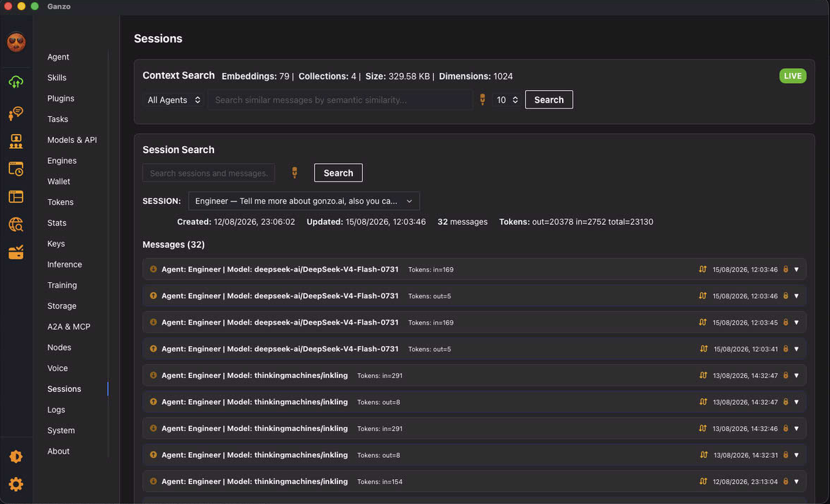Click direction icon on 14:32:47 out=8 message row

153,401
